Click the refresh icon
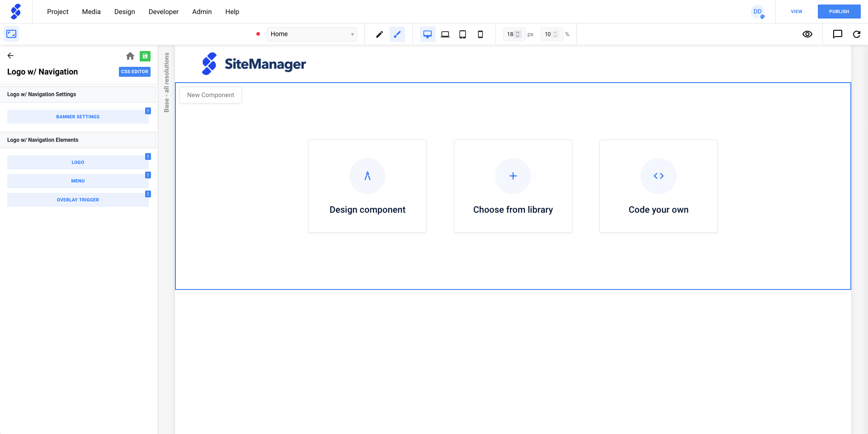Viewport: 868px width, 434px height. pos(857,34)
